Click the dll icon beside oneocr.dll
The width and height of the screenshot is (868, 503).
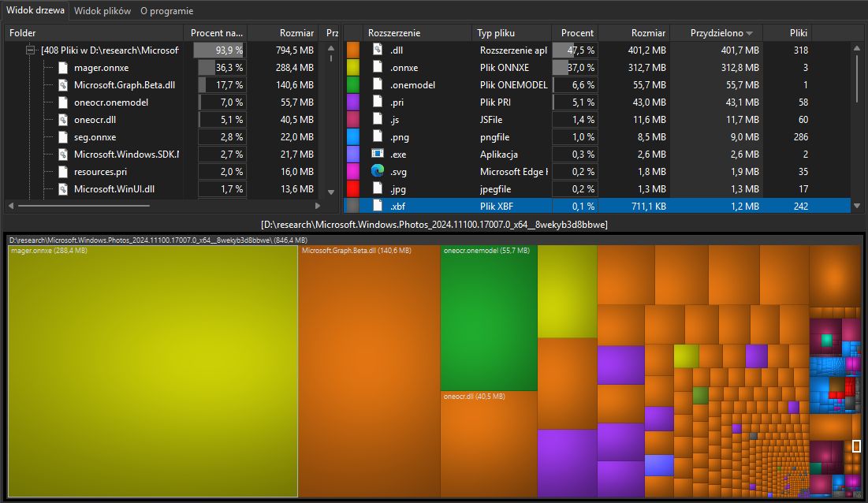63,120
